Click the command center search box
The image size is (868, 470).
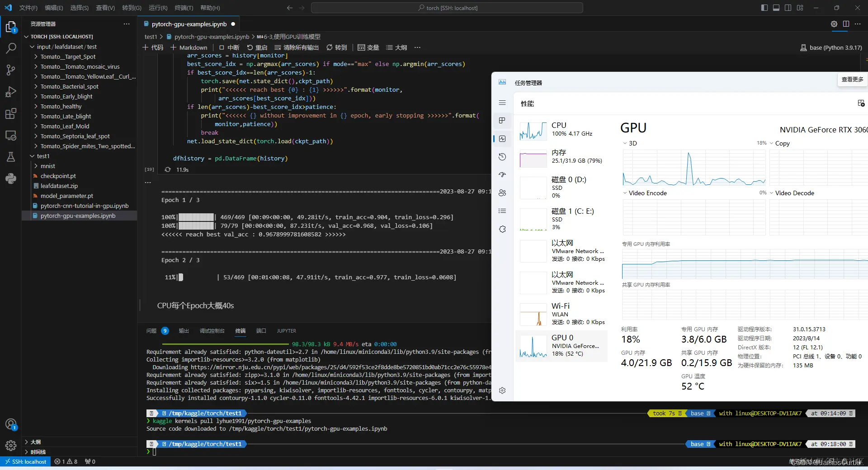[x=447, y=8]
